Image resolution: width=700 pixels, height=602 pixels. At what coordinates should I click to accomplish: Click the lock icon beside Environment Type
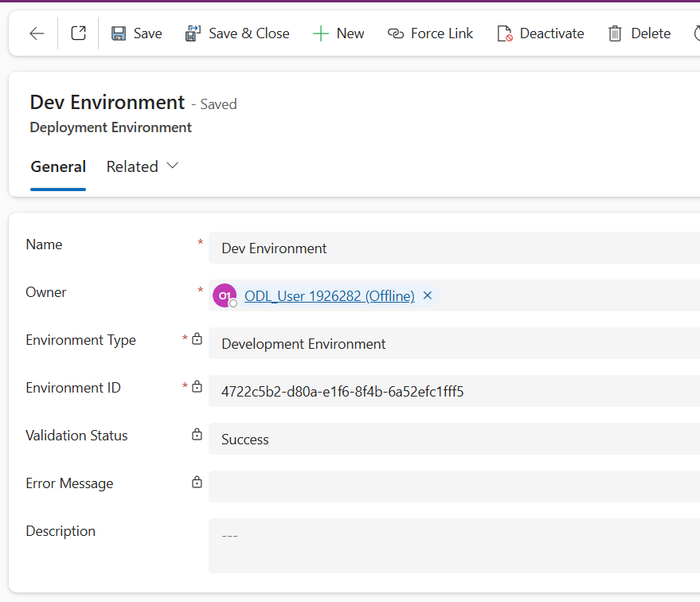coord(196,338)
